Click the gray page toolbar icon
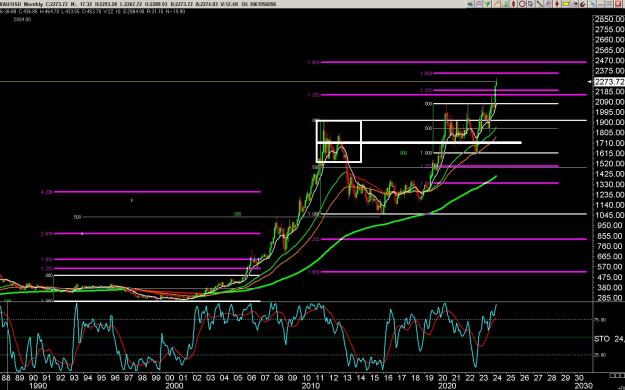 click(531, 4)
